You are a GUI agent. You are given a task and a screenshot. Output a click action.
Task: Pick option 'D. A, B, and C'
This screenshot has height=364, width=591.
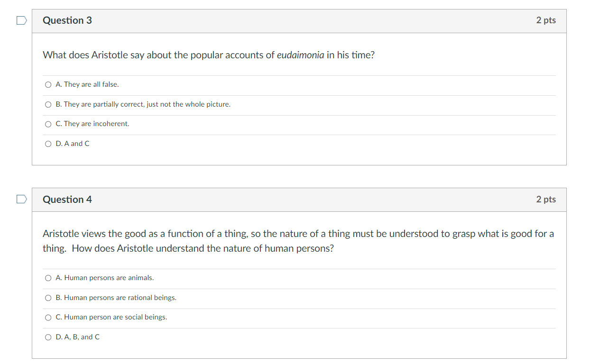coord(48,337)
